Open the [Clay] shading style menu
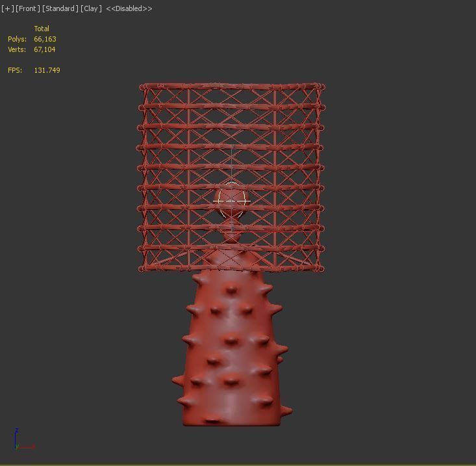Viewport: 476px width, 466px height. pyautogui.click(x=91, y=8)
